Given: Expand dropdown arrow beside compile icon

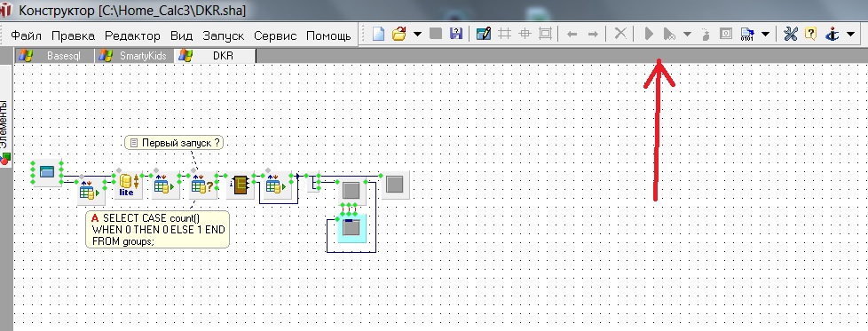Looking at the screenshot, I should 765,35.
